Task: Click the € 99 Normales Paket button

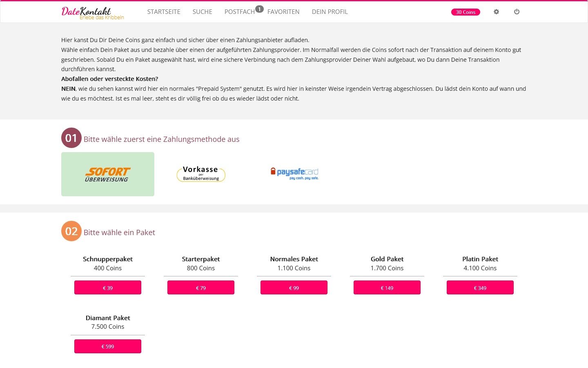Action: pyautogui.click(x=294, y=287)
